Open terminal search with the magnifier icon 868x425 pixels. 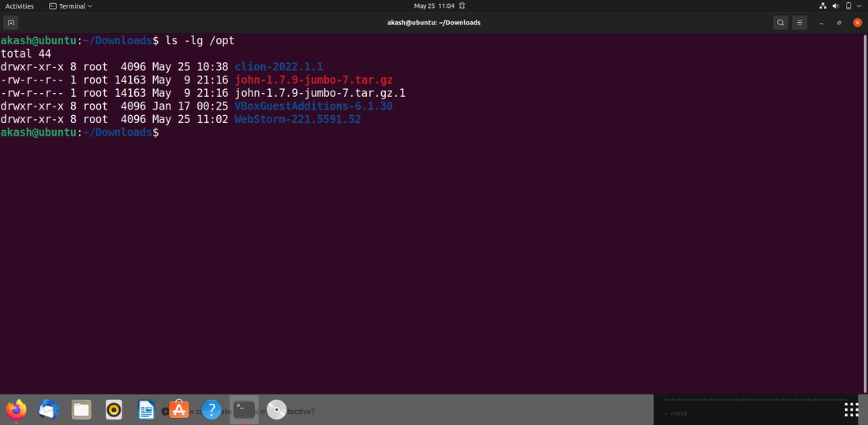point(780,23)
